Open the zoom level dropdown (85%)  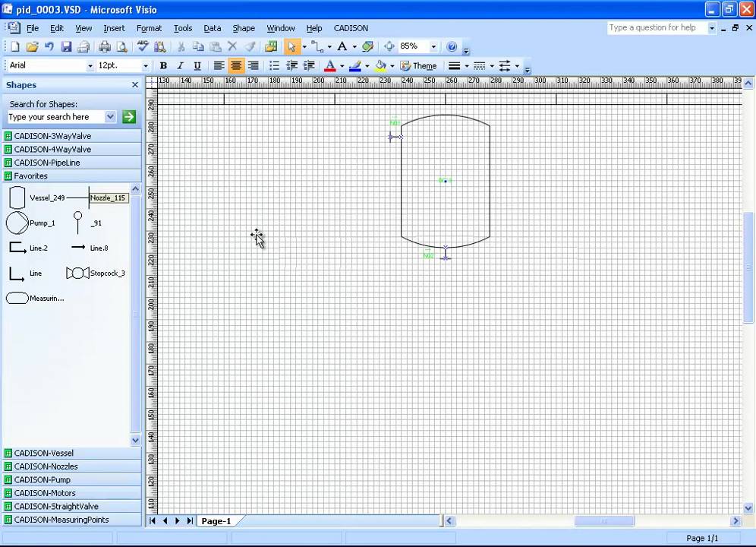[433, 47]
